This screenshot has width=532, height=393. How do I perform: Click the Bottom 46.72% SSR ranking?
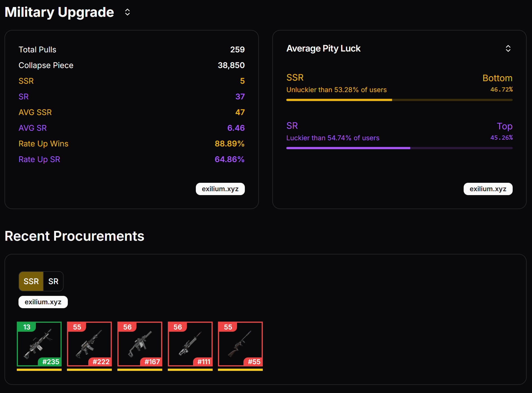498,83
